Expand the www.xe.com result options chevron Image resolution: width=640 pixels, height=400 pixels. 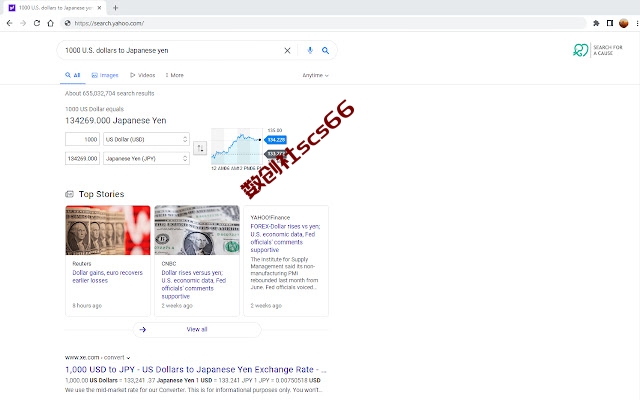[128, 358]
